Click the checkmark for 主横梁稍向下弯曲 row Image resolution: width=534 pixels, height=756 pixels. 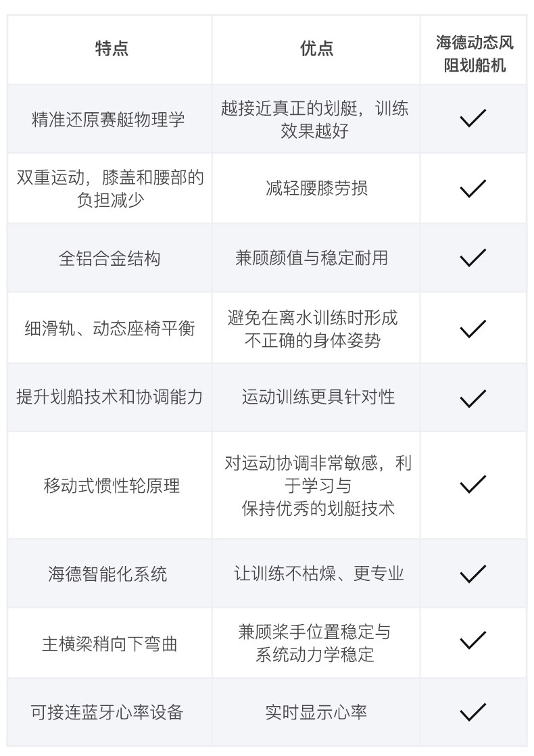(472, 640)
